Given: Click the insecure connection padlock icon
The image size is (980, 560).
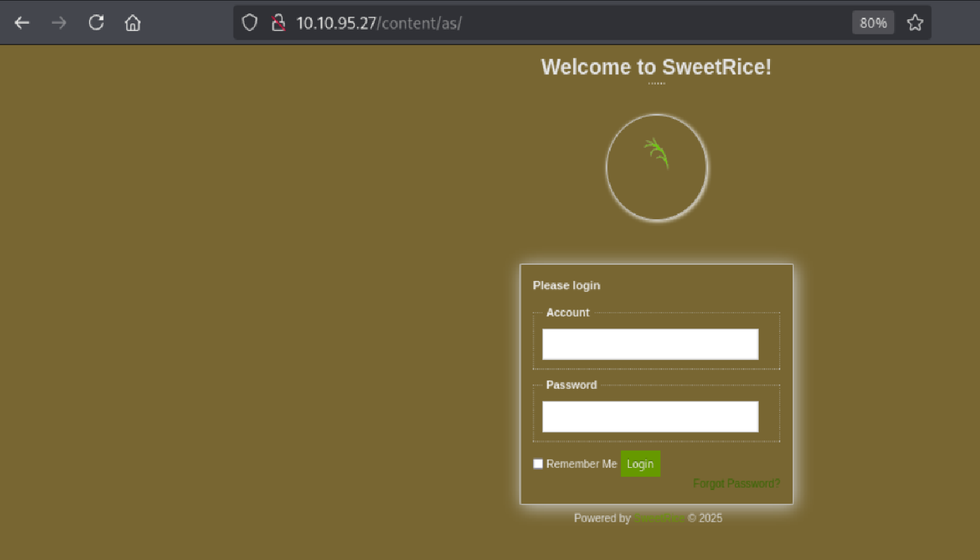Looking at the screenshot, I should click(x=277, y=23).
